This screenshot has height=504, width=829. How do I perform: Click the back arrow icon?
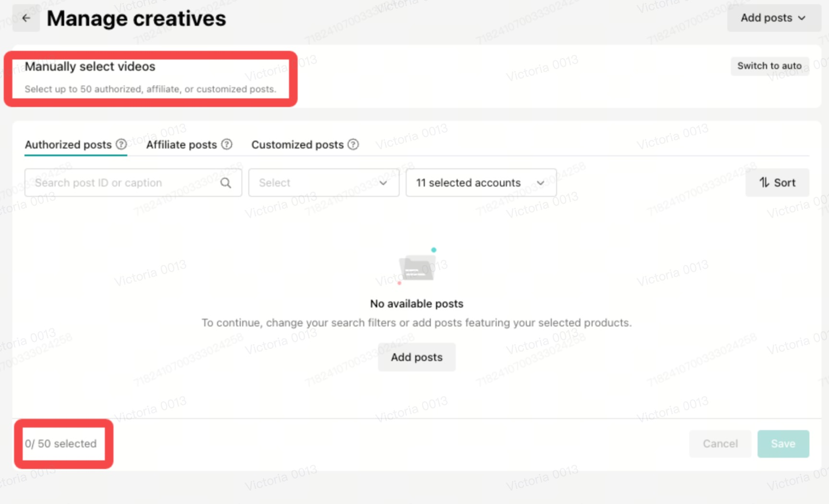click(x=26, y=18)
